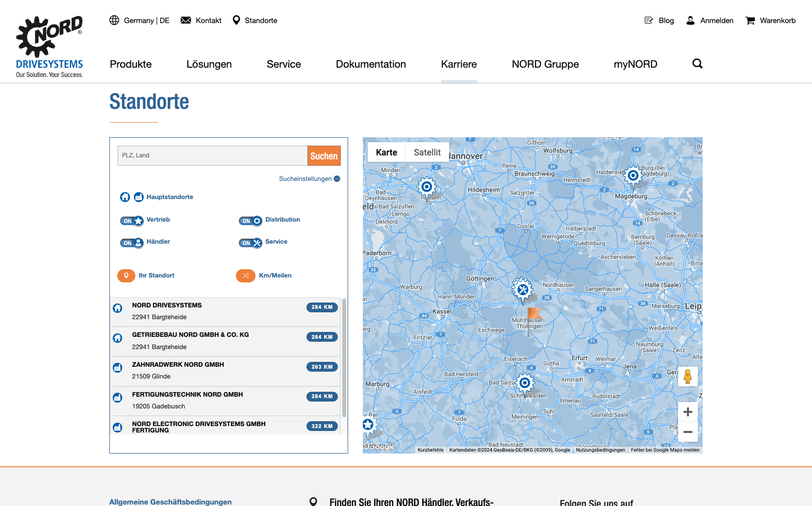The height and width of the screenshot is (506, 812).
Task: Zoom out the map with minus button
Action: 688,432
